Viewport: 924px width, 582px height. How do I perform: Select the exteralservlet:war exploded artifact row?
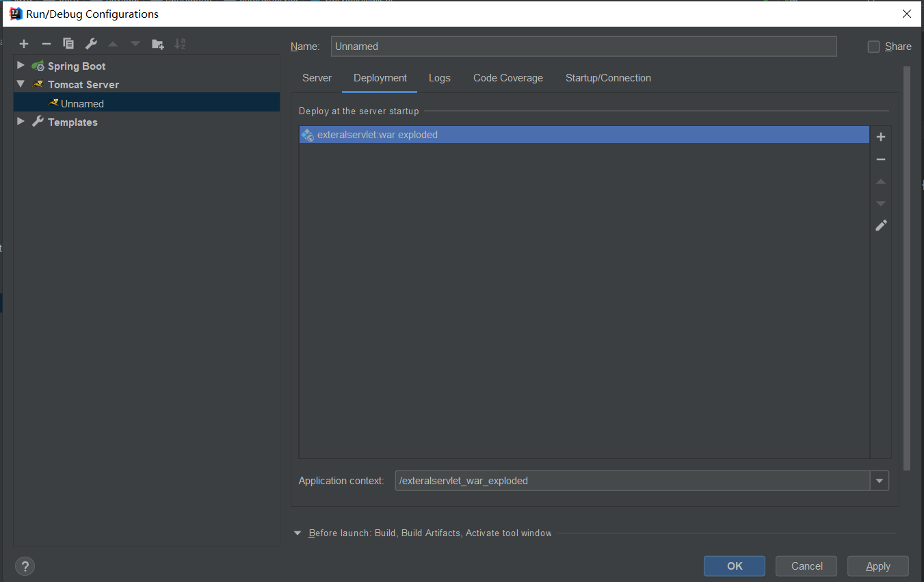pyautogui.click(x=584, y=135)
